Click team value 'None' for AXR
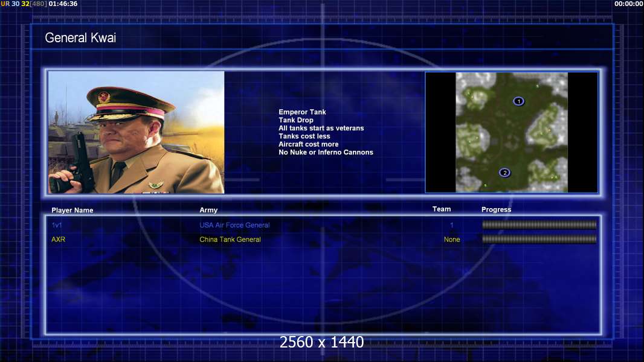The width and height of the screenshot is (644, 362). coord(452,240)
